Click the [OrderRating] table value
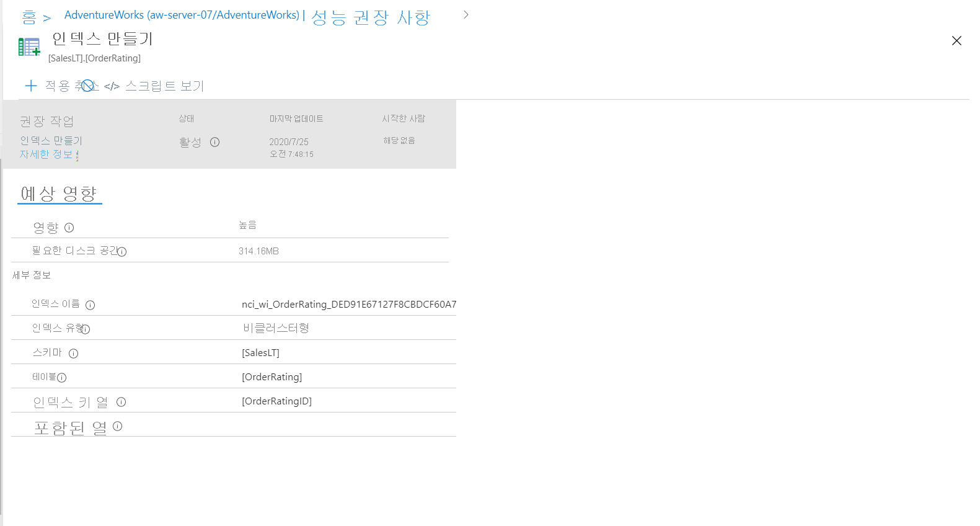Viewport: 980px width, 526px height. click(271, 377)
